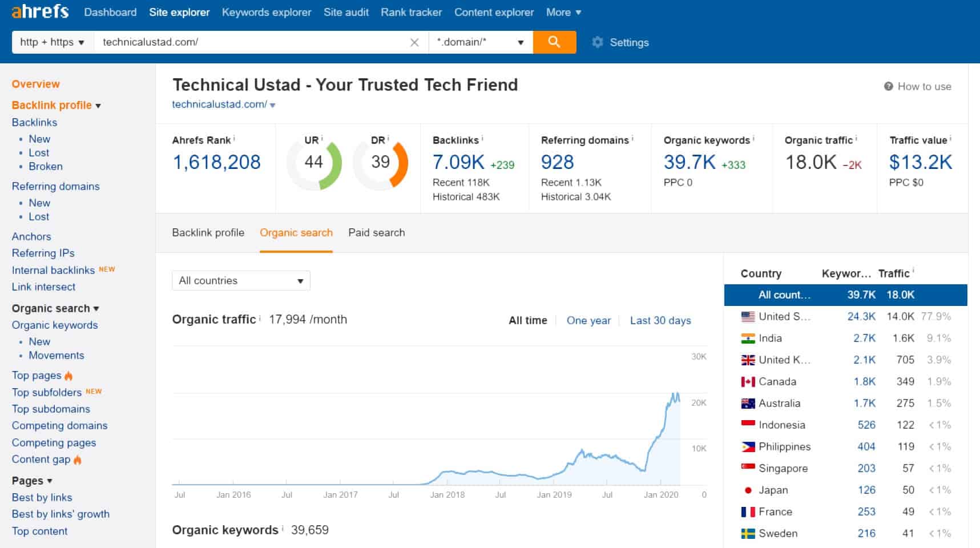Select the Last 30 days chart range
Viewport: 980px width, 548px height.
coord(660,320)
